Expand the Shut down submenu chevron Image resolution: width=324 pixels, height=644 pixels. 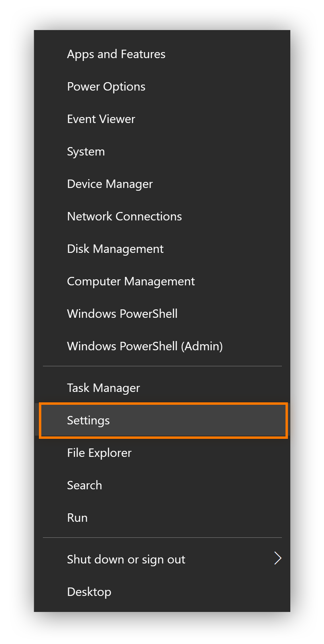pos(277,558)
